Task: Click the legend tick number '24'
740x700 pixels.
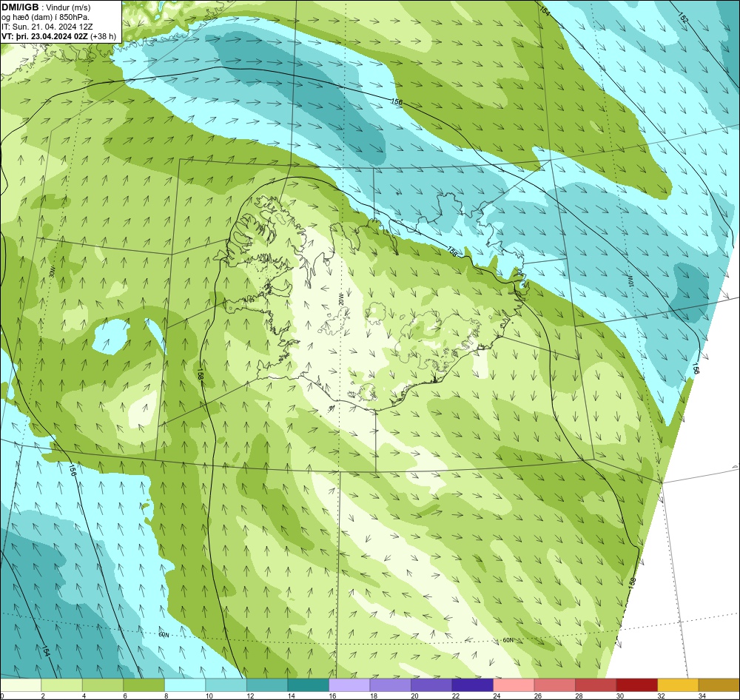Action: [x=497, y=696]
